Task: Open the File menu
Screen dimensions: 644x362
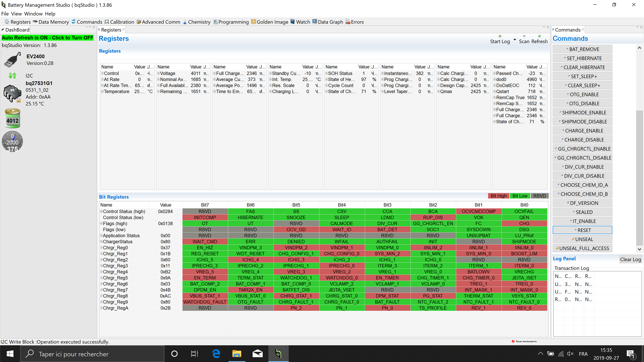Action: point(5,14)
